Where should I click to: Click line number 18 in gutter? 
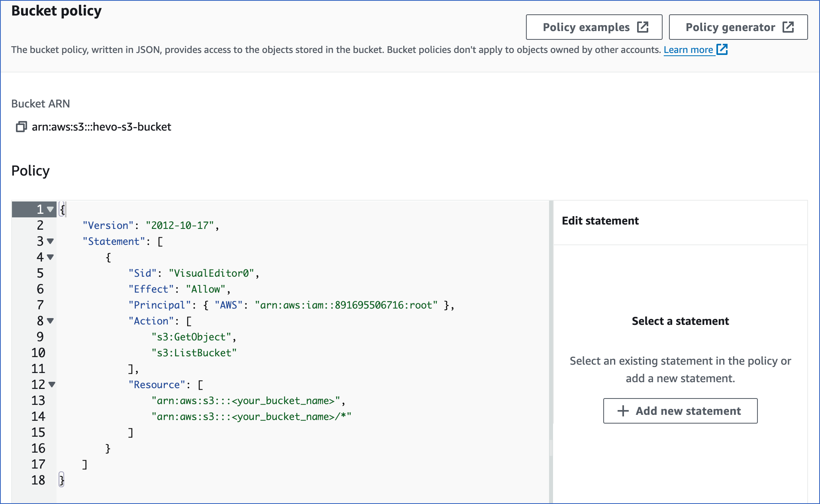(38, 480)
